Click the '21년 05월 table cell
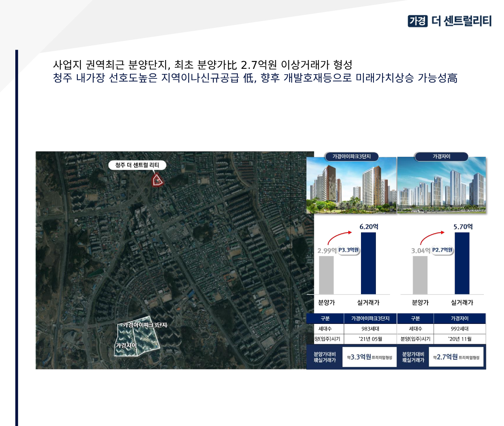The image size is (504, 426). point(370,339)
